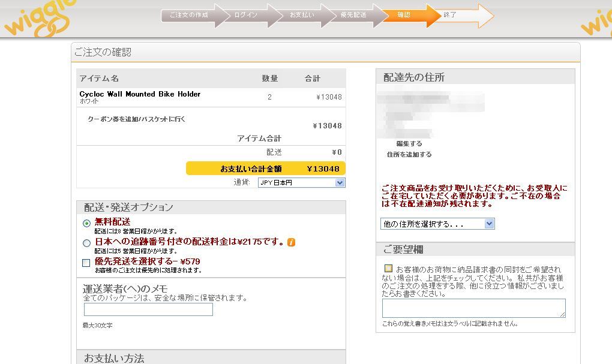
Task: Click the クーポン券を追加 coupon link
Action: coord(137,119)
